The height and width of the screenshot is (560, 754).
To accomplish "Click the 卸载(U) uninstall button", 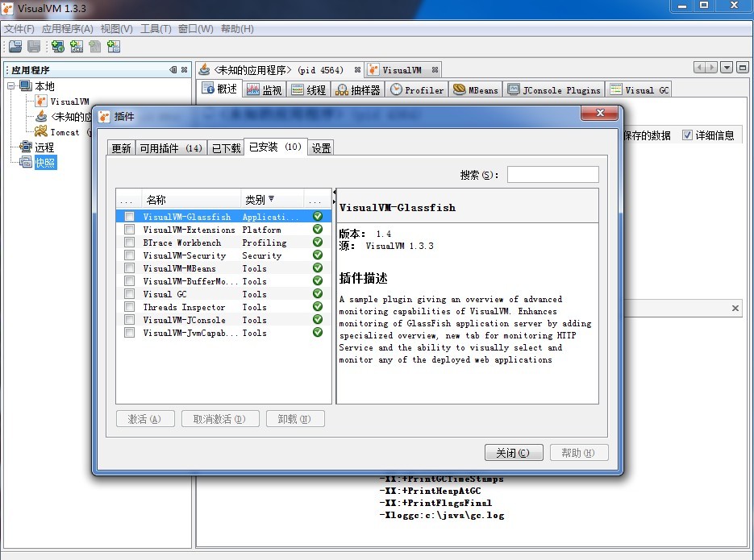I will [295, 419].
